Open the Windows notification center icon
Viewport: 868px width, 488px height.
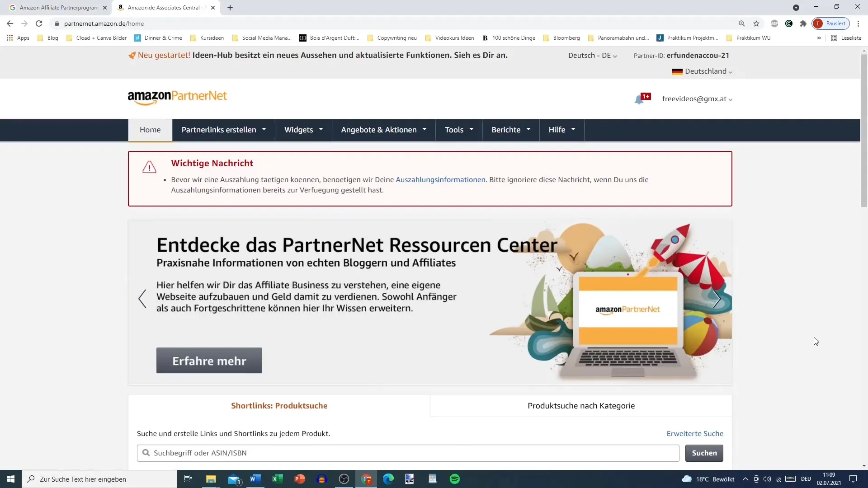coord(853,479)
